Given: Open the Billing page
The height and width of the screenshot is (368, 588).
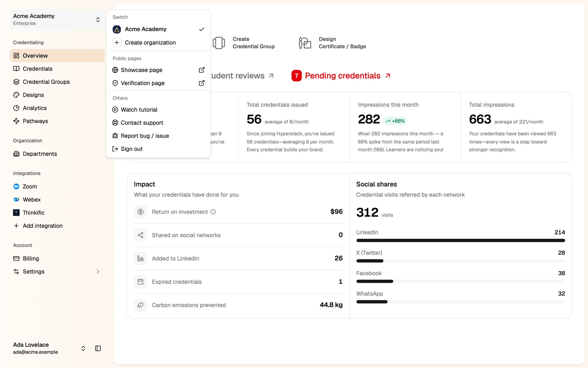Looking at the screenshot, I should (x=57, y=258).
